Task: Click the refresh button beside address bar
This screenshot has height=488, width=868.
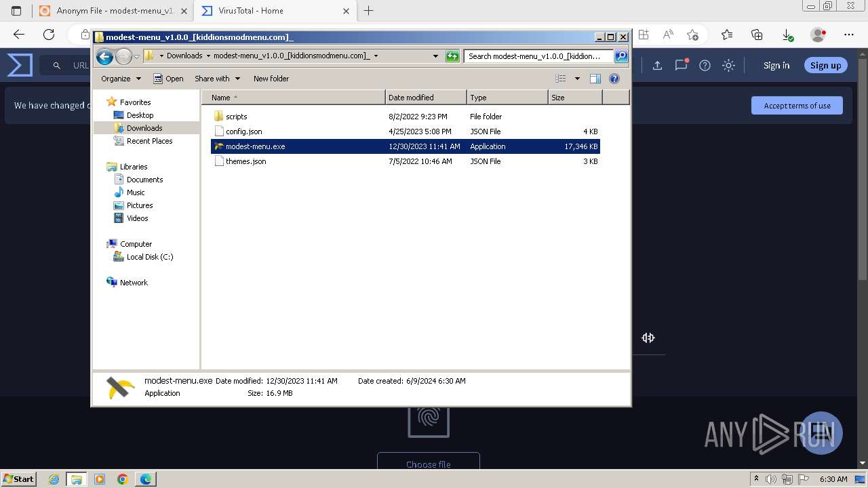Action: (452, 56)
